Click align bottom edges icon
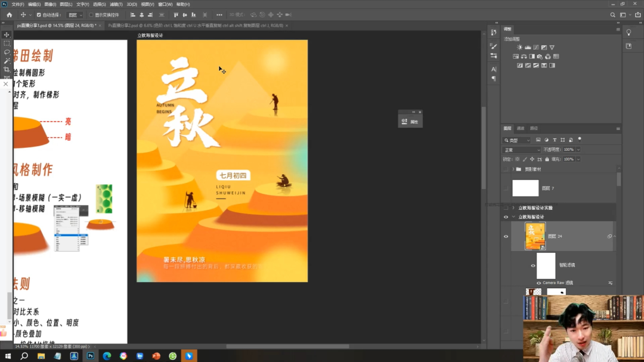 pos(193,15)
